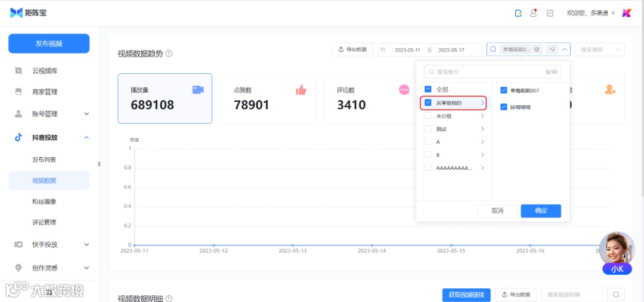The width and height of the screenshot is (644, 302).
Task: Check the 测试 group checkbox
Action: pyautogui.click(x=428, y=129)
